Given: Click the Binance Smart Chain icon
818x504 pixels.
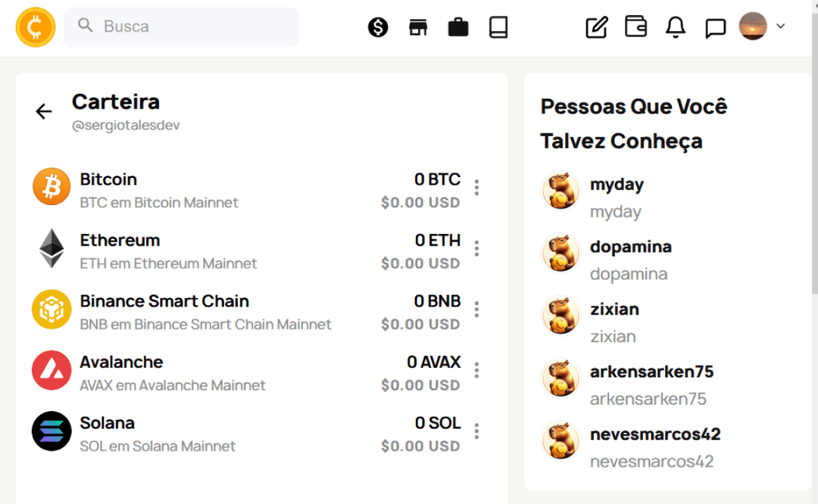Looking at the screenshot, I should click(x=52, y=309).
